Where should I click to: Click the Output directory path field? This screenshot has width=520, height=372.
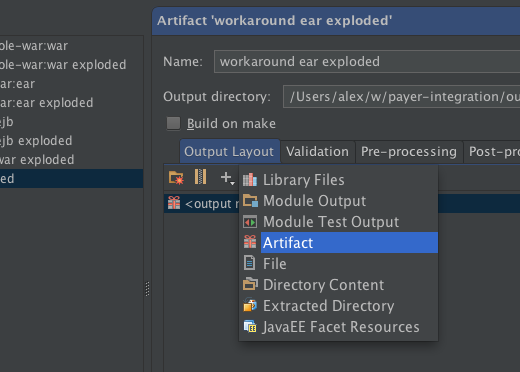401,97
